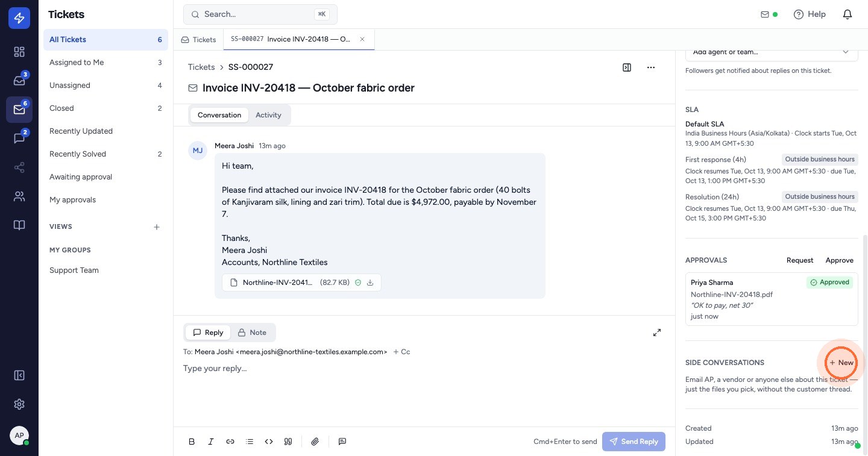Select the Conversation tab
Image resolution: width=868 pixels, height=456 pixels.
[x=219, y=115]
